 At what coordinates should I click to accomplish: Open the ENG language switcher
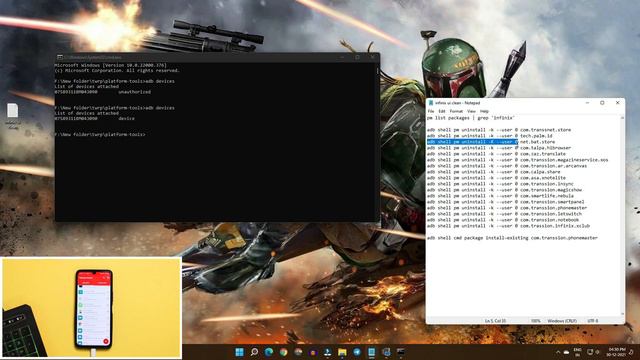[578, 352]
